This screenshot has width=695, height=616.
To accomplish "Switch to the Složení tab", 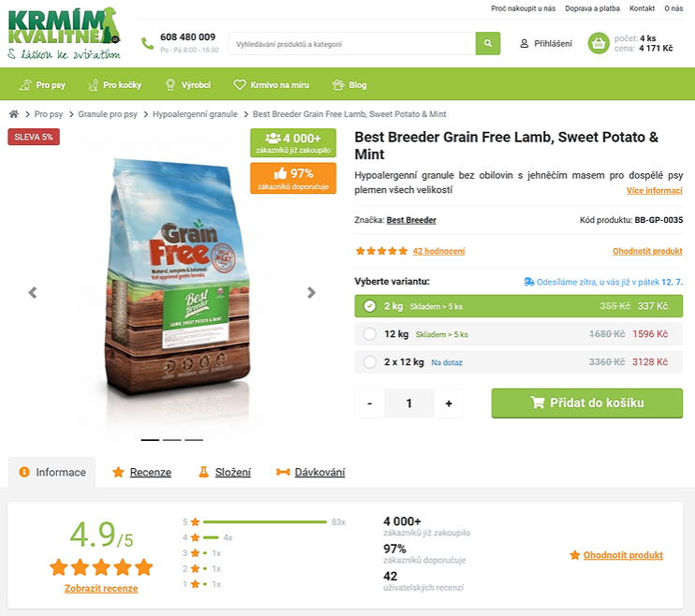I will tap(224, 473).
